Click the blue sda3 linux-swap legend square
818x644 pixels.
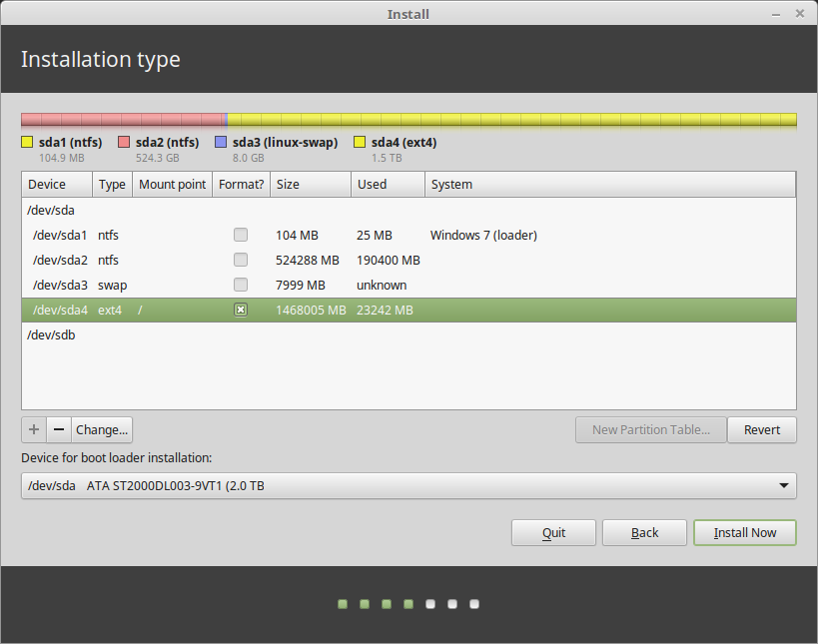[221, 142]
